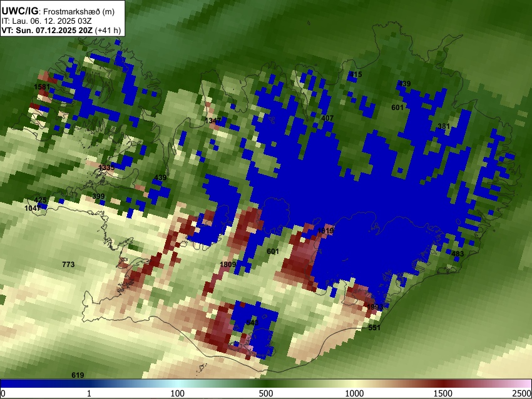Click the map value 381
The image size is (532, 399).
click(x=444, y=126)
